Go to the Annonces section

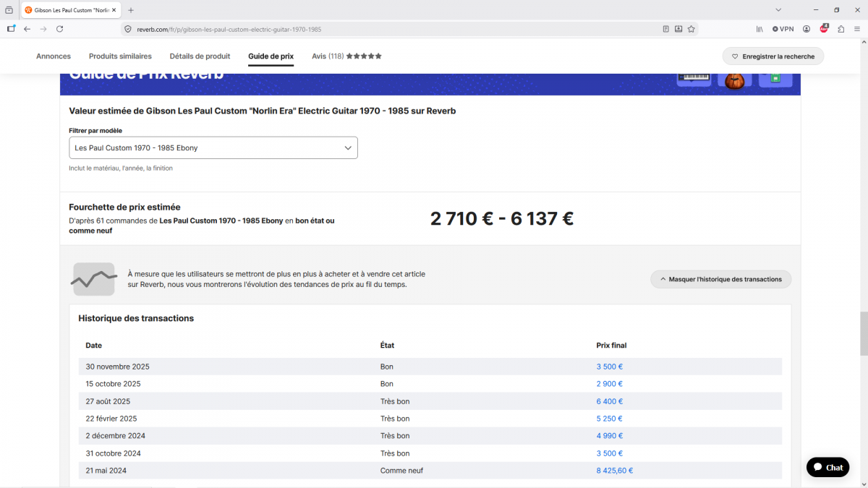click(x=54, y=56)
